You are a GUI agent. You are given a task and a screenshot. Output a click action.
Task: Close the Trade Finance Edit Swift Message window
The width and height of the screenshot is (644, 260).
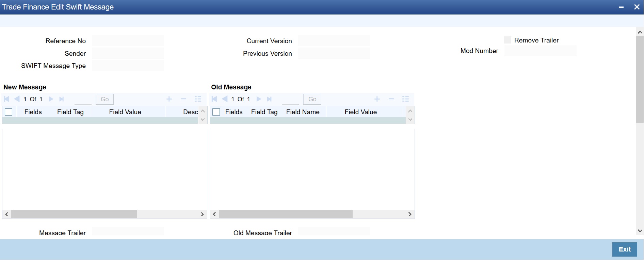637,7
